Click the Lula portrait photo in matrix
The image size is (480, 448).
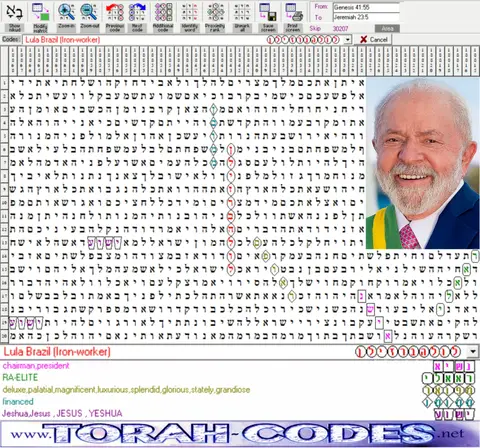[x=423, y=163]
